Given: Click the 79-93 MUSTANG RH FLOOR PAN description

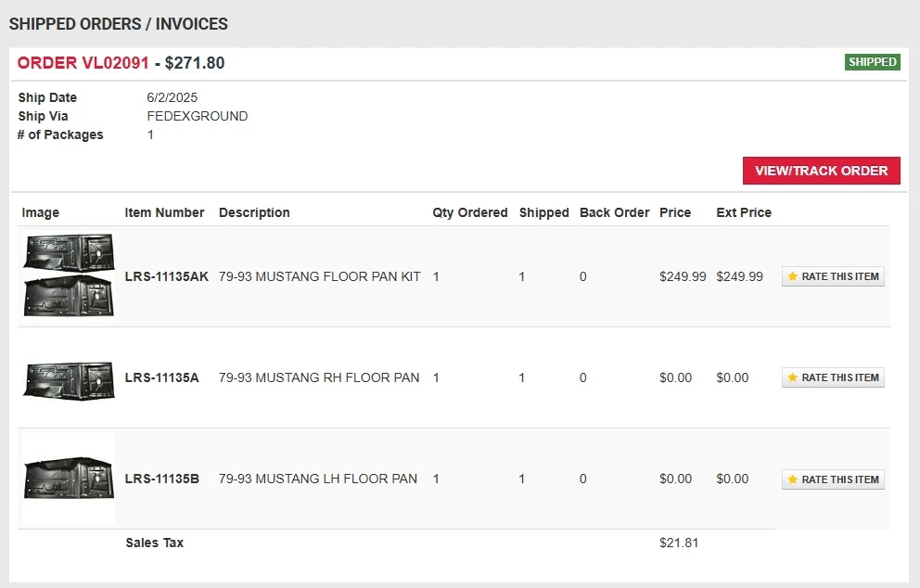Looking at the screenshot, I should 319,377.
